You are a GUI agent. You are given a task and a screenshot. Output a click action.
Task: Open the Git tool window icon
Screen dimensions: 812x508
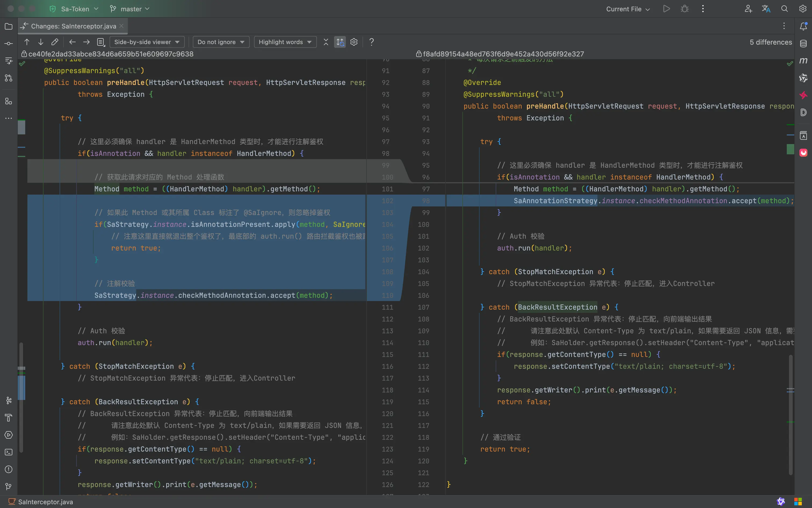[9, 486]
